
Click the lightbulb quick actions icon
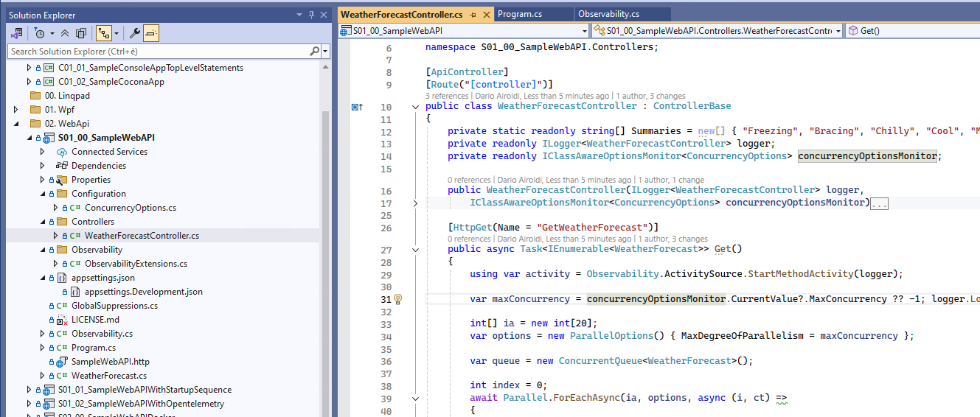398,299
